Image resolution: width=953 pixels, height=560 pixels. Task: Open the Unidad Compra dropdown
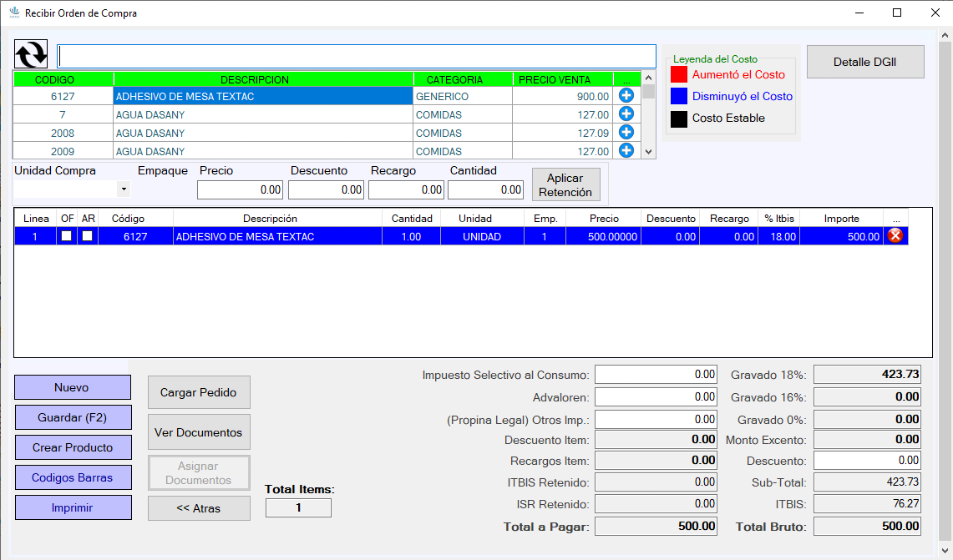(124, 189)
